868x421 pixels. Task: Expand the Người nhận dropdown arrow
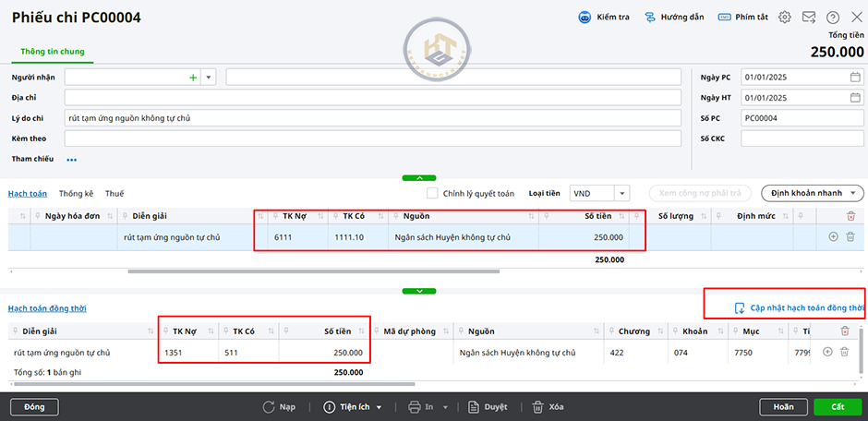point(209,78)
